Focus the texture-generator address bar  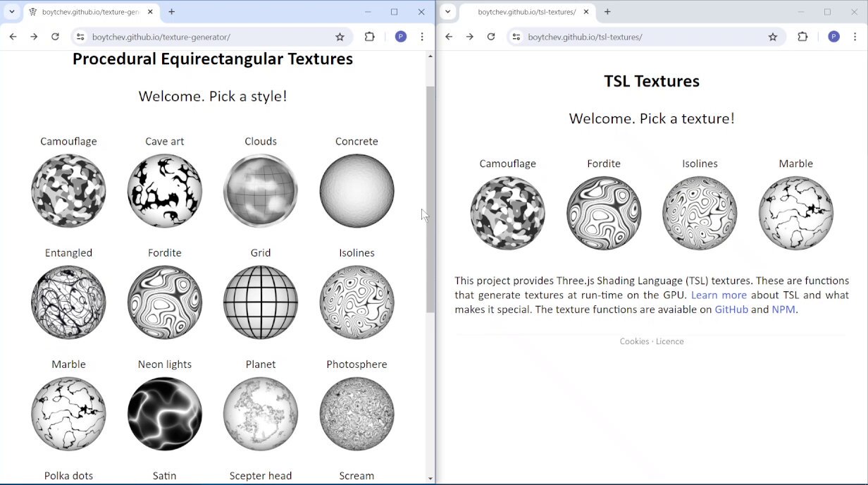click(x=211, y=37)
